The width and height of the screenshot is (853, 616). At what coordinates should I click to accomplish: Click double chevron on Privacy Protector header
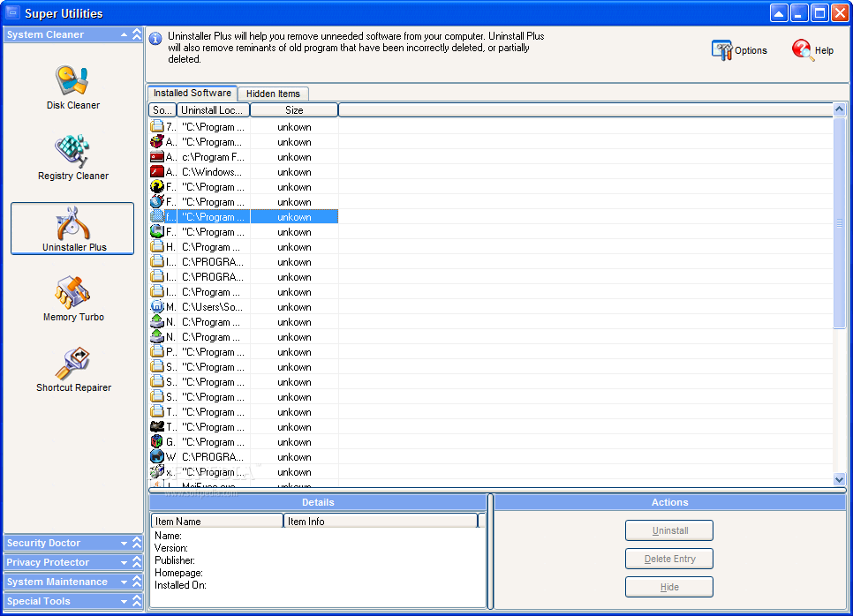[x=137, y=562]
